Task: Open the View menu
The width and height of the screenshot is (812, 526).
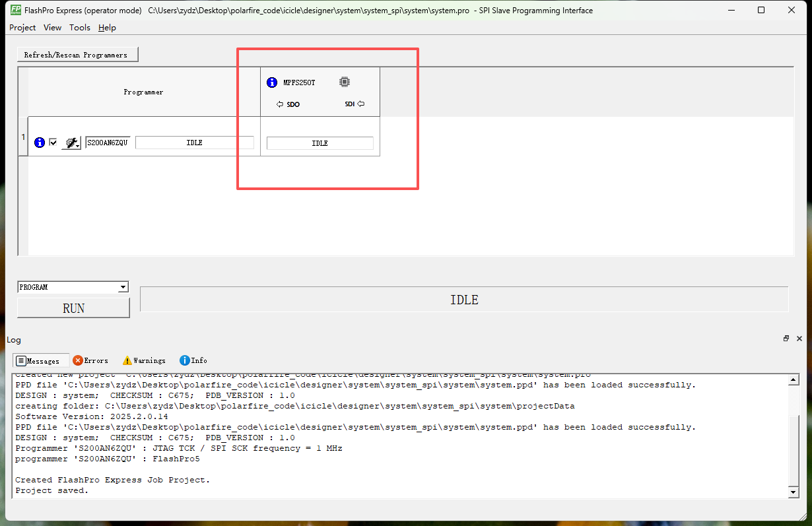Action: (52, 27)
